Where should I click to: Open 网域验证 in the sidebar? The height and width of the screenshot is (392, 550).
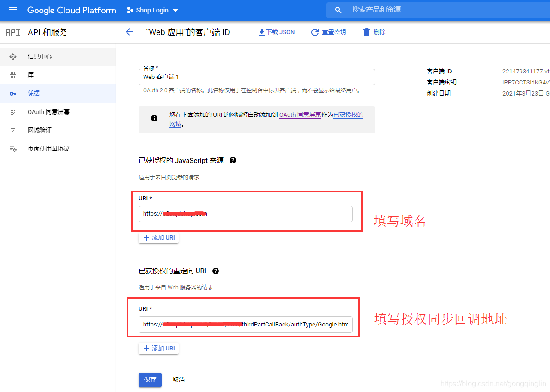coord(58,130)
